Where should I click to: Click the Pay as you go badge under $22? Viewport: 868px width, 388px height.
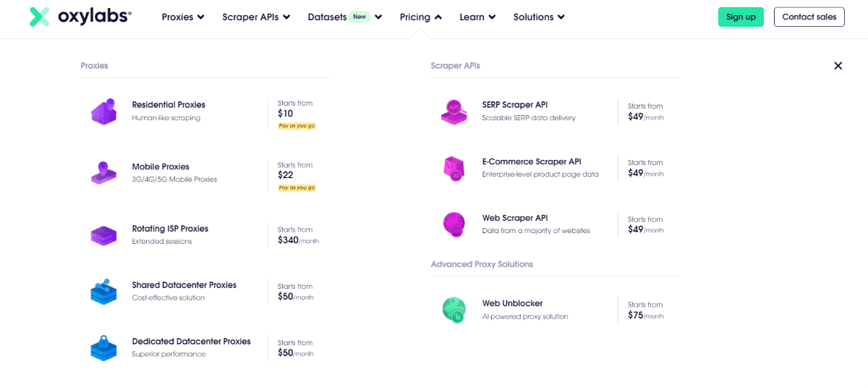297,187
